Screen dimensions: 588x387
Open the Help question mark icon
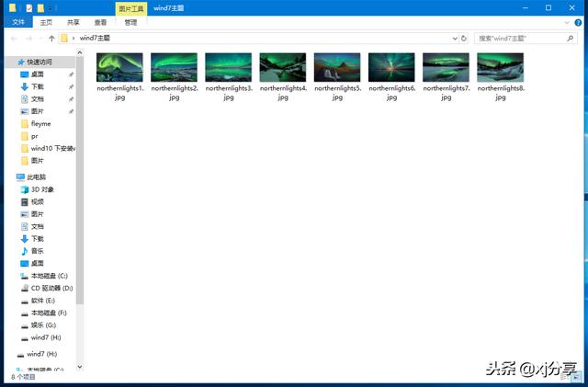578,23
